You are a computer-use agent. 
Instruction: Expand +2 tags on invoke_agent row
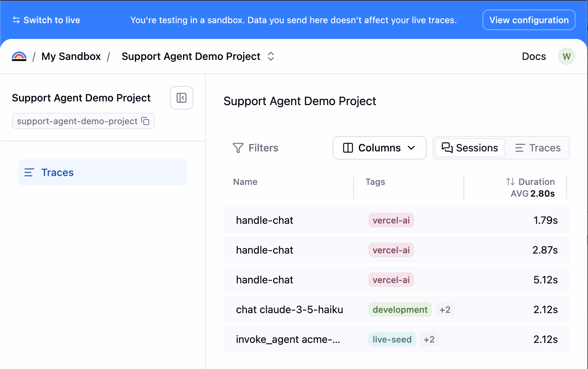pos(429,339)
